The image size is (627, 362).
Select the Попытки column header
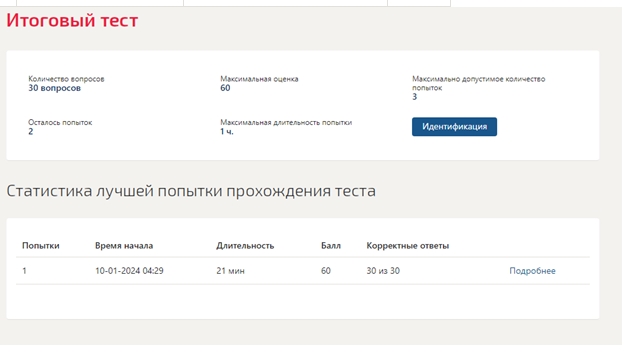pos(41,246)
